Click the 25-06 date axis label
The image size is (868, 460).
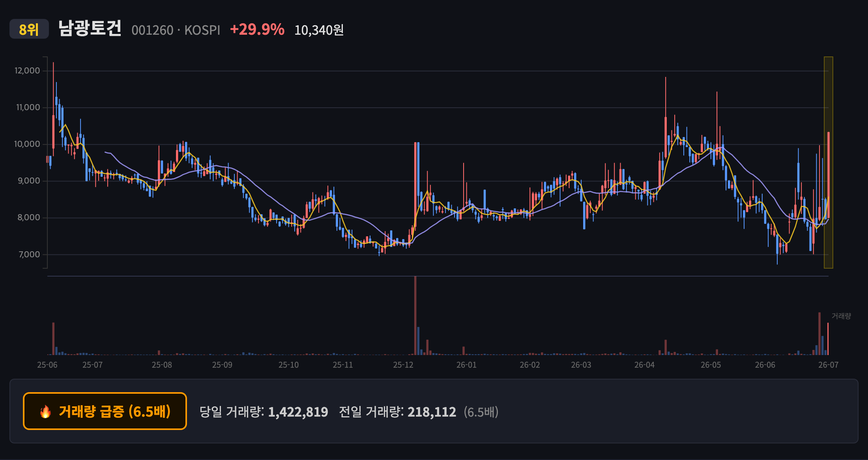point(47,365)
